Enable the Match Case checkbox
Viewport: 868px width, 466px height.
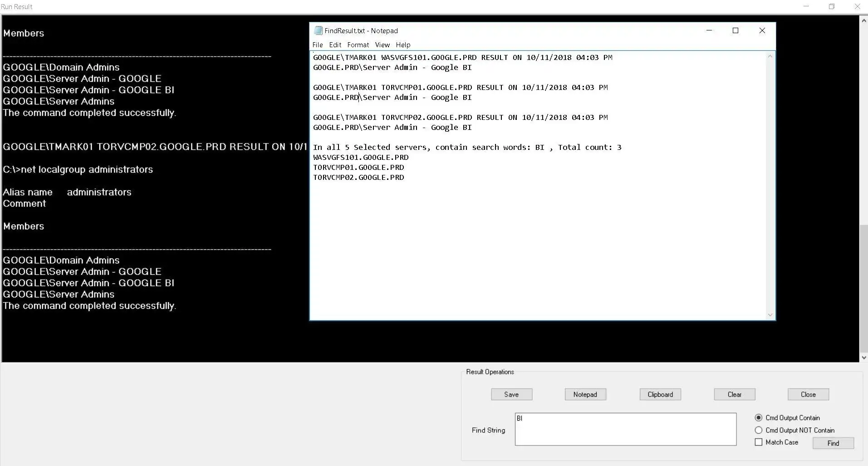(x=758, y=442)
